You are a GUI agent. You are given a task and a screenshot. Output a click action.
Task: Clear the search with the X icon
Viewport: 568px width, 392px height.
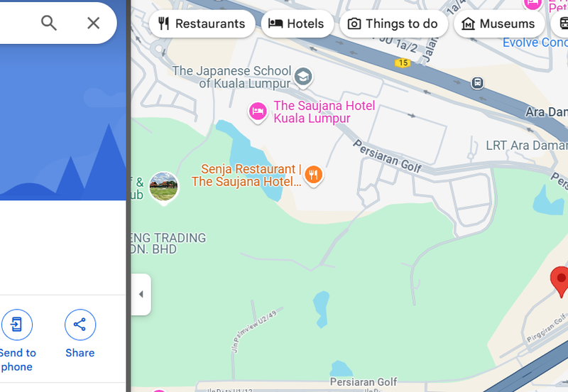[x=94, y=23]
